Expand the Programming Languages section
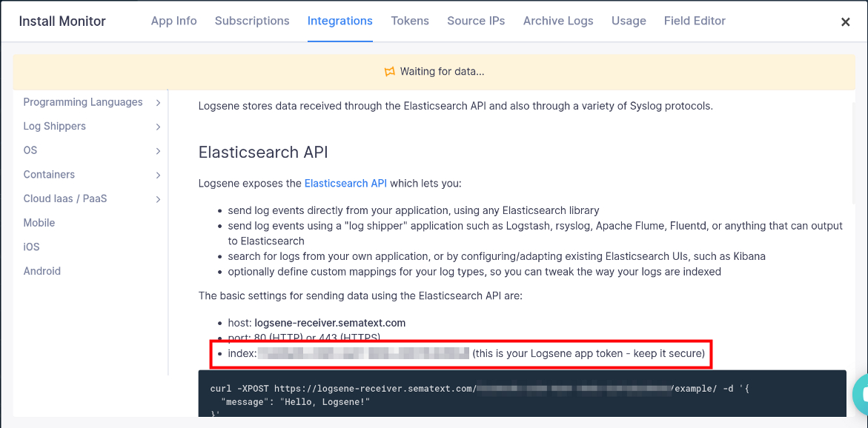This screenshot has height=428, width=868. pos(84,101)
